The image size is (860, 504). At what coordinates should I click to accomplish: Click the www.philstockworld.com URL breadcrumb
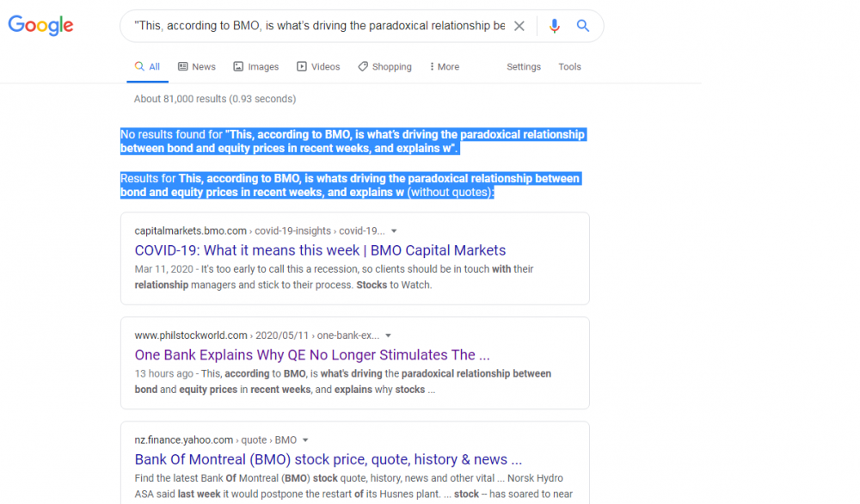tap(256, 335)
